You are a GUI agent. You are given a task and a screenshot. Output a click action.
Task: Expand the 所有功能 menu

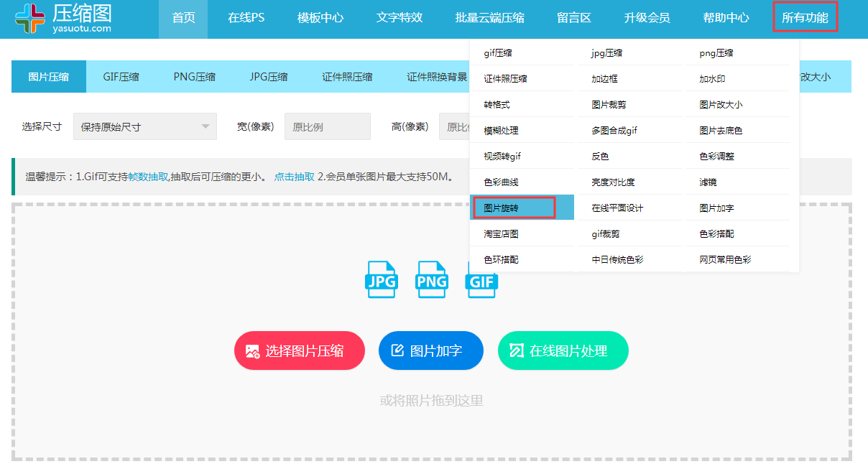tap(805, 17)
